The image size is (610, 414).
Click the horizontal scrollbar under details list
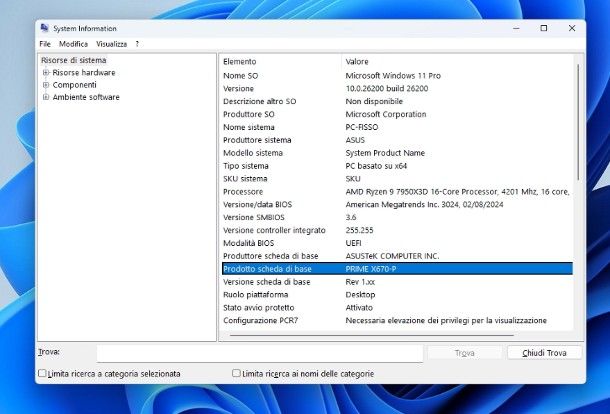point(372,335)
